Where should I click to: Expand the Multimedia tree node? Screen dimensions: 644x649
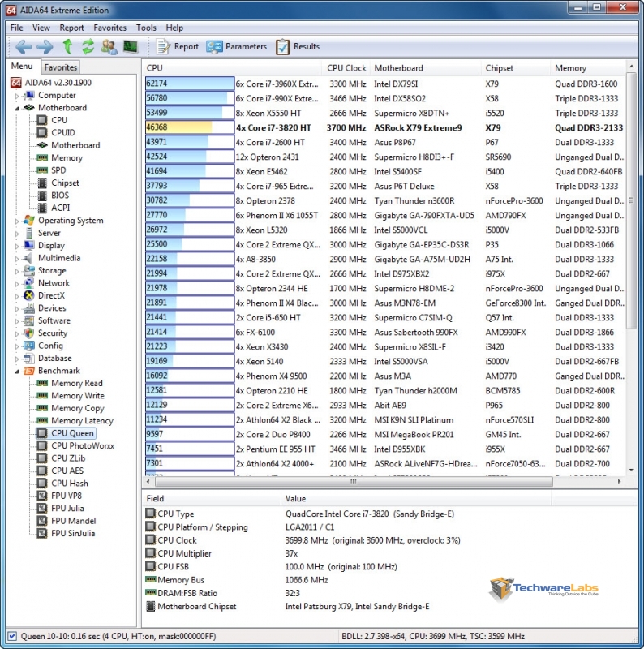tap(16, 259)
